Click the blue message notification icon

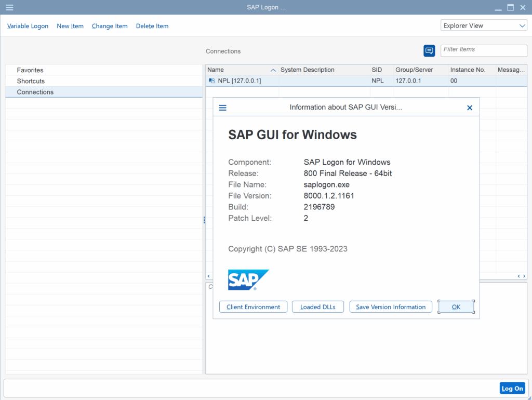pyautogui.click(x=429, y=51)
